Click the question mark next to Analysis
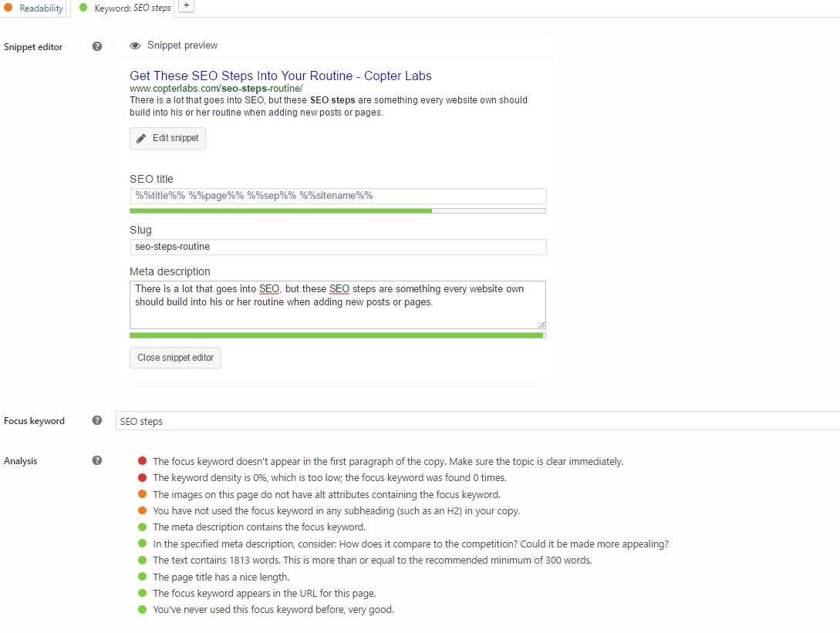Screen dimensions: 840x633 (x=97, y=460)
